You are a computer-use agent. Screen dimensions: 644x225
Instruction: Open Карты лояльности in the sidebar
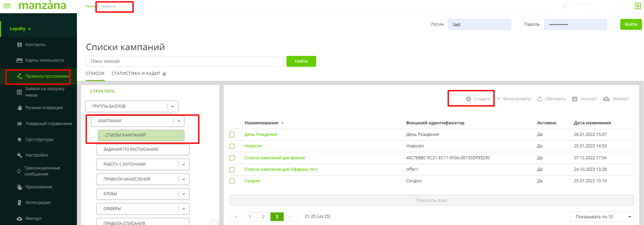44,60
